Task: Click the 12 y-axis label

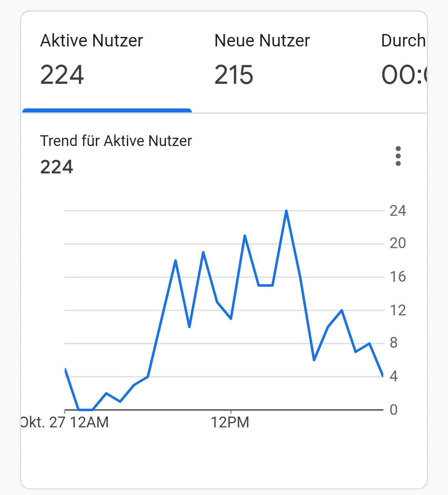Action: pos(397,310)
